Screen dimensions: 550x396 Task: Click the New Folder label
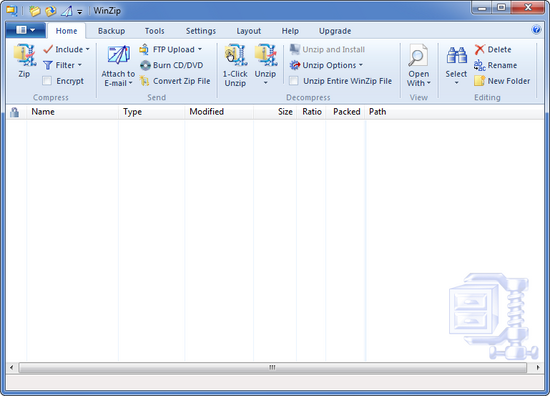coord(509,81)
